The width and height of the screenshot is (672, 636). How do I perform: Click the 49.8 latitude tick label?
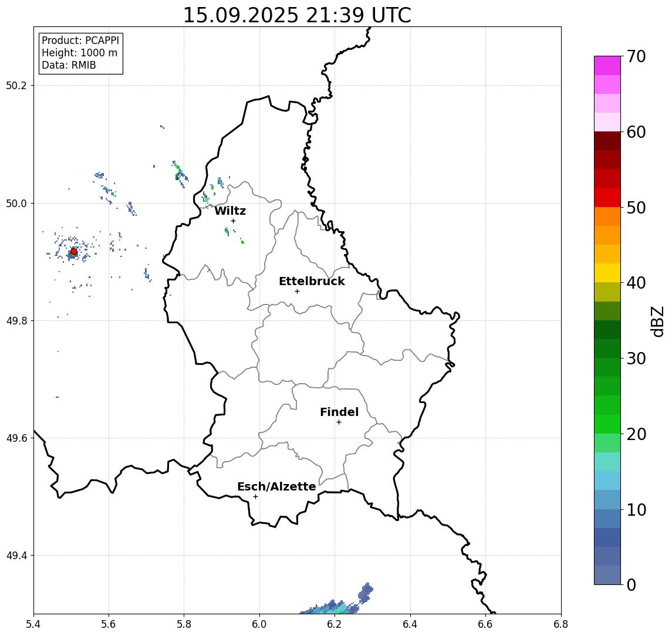pos(16,320)
